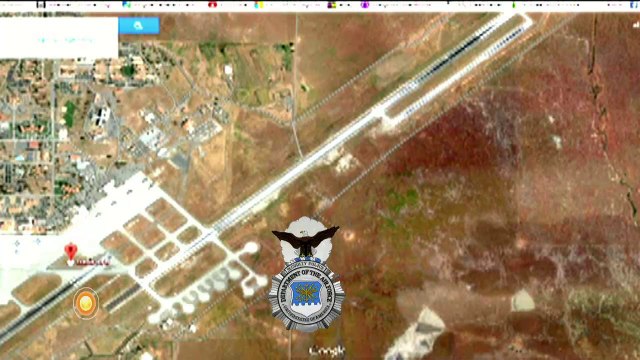Image resolution: width=640 pixels, height=360 pixels.
Task: Select the red map location pin
Action: (x=71, y=252)
